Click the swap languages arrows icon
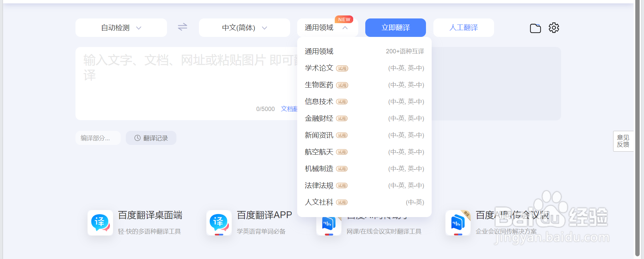Viewport: 644px width, 259px height. [182, 27]
